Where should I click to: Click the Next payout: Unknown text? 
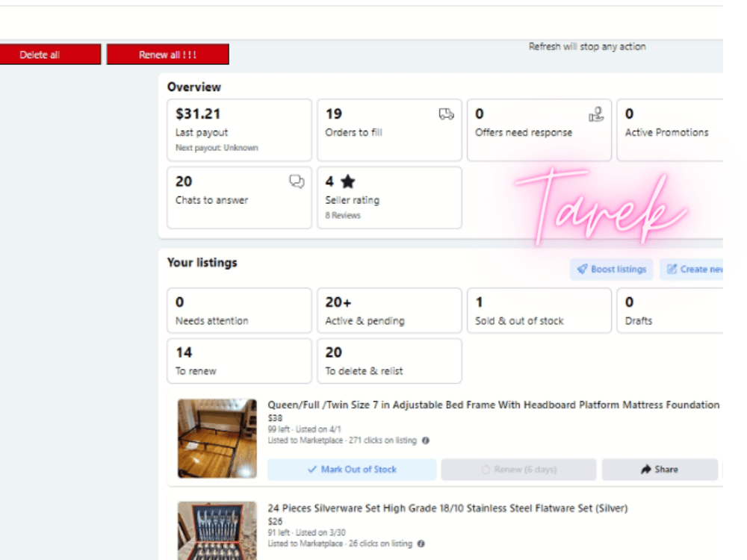[217, 148]
